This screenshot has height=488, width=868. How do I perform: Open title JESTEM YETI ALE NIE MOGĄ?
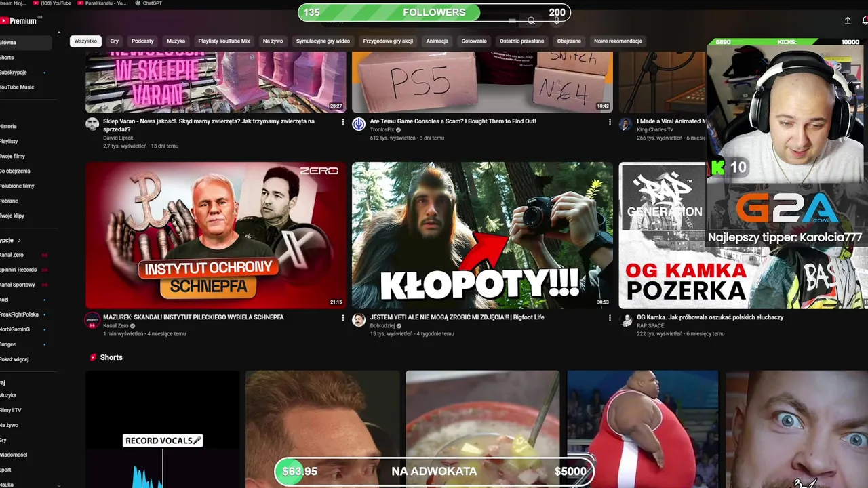(457, 317)
